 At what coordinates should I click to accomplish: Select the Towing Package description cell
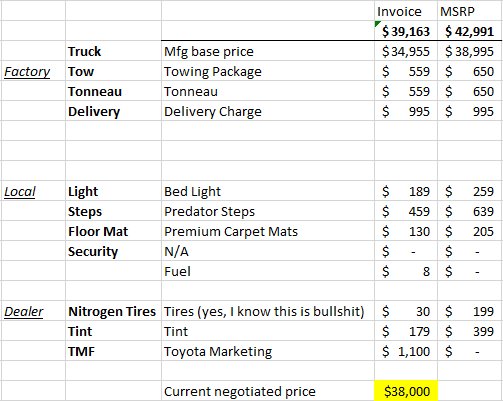(x=268, y=71)
